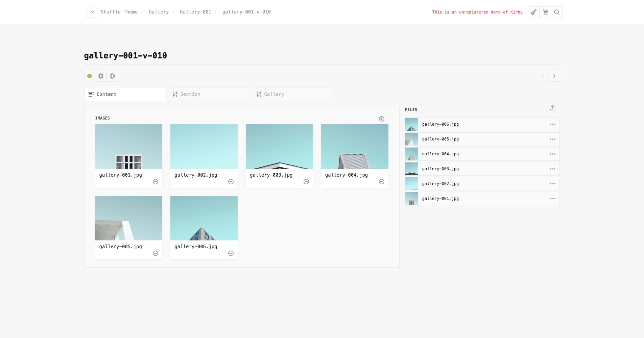Click the upload files icon
Image resolution: width=644 pixels, height=338 pixels.
[552, 108]
